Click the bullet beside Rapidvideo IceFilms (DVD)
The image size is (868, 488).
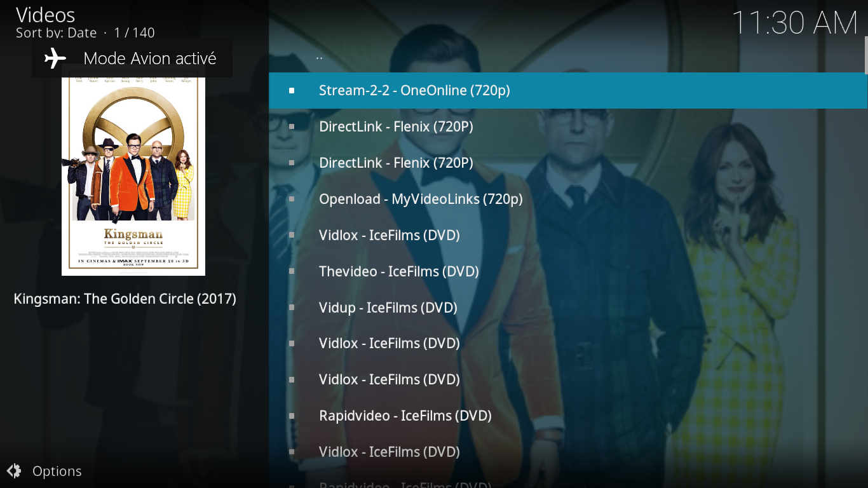tap(292, 416)
